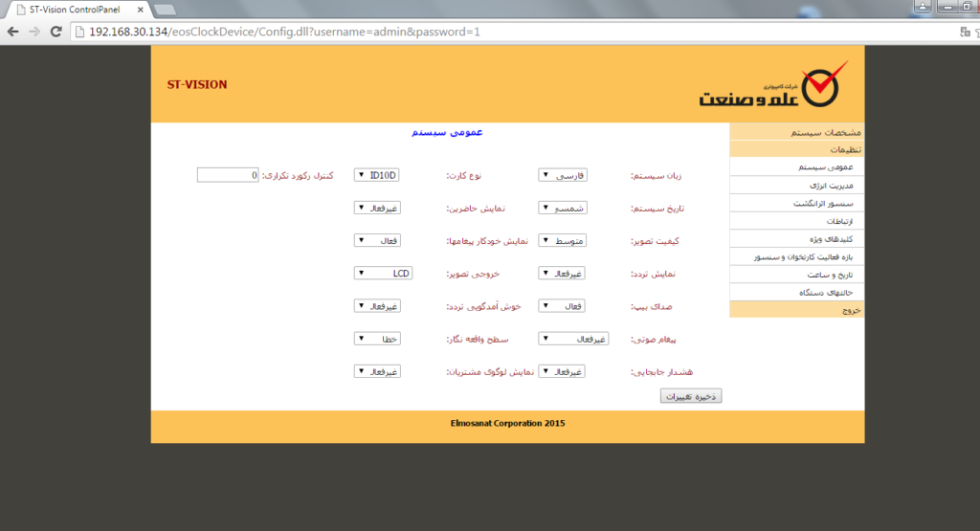The image size is (980, 531).
Task: Maximize the browser window
Action: coord(968,7)
